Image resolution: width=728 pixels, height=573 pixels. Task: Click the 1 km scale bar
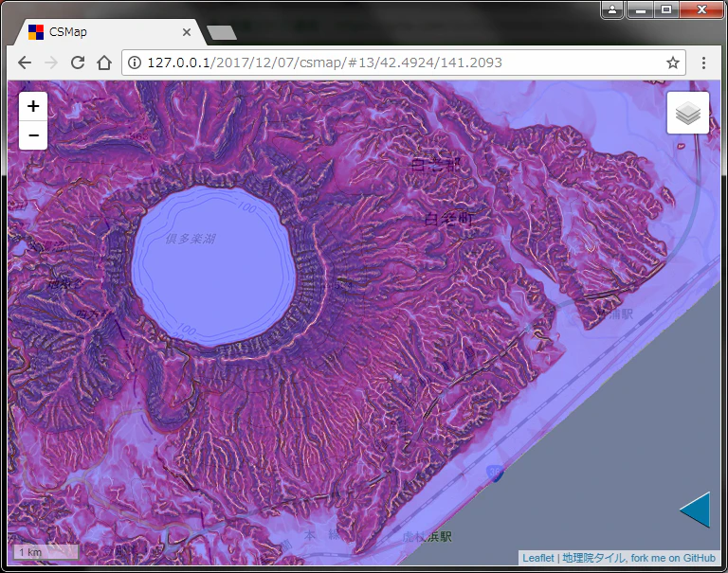45,551
